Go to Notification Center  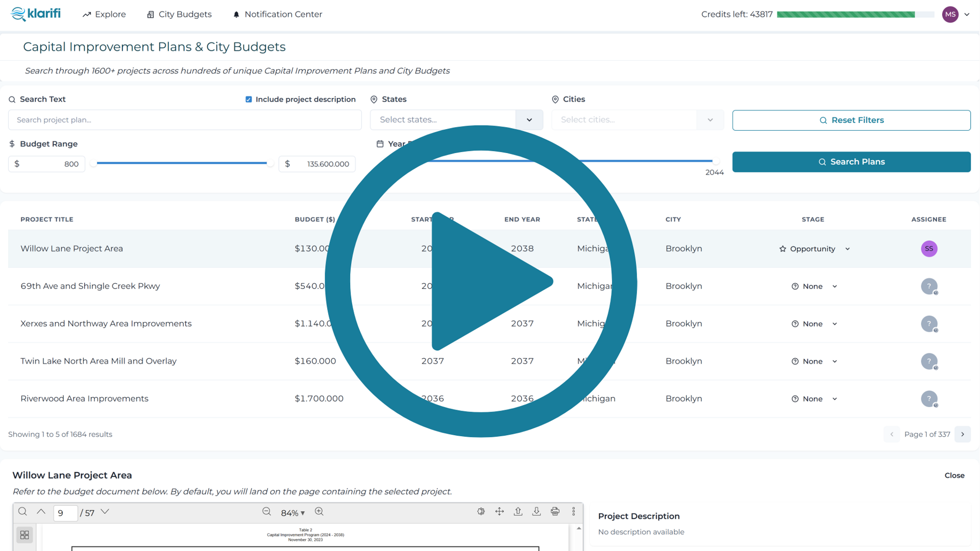pyautogui.click(x=277, y=14)
